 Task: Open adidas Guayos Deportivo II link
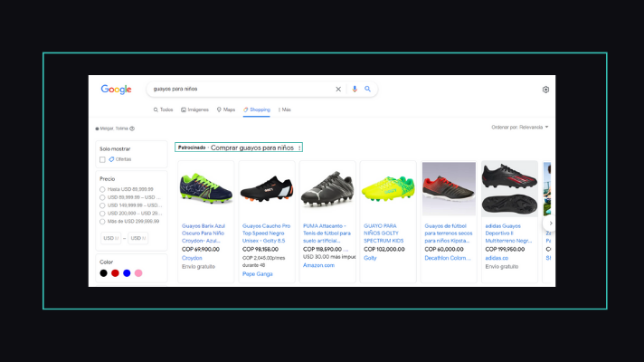[x=509, y=233]
